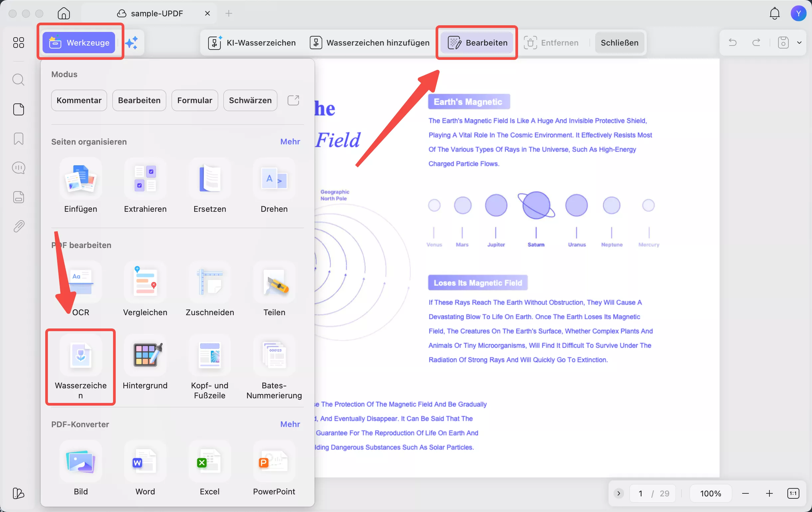Open the 100% zoom level dropdown
The width and height of the screenshot is (812, 512).
coord(711,493)
